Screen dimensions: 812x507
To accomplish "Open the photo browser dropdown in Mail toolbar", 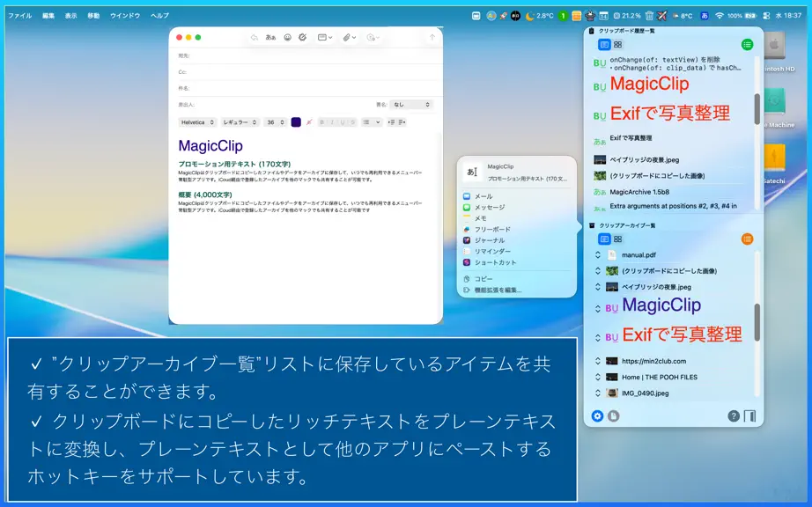I will 373,37.
